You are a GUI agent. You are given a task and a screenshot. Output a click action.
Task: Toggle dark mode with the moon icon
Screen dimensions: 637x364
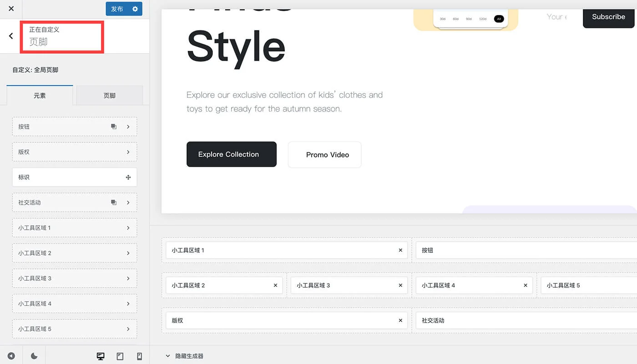(34, 355)
